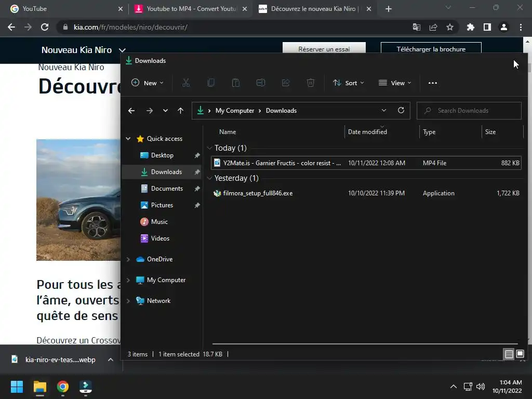Click the Copy icon in Explorer toolbar
The width and height of the screenshot is (532, 399).
211,83
